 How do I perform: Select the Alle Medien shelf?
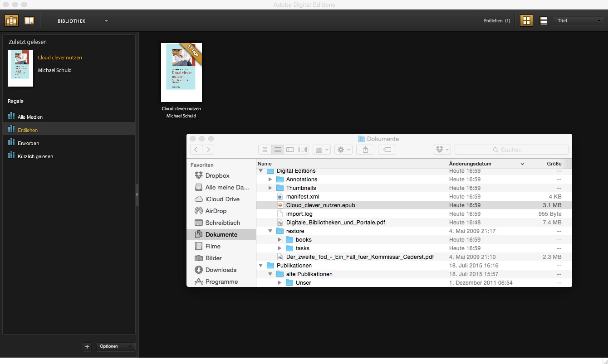coord(30,117)
